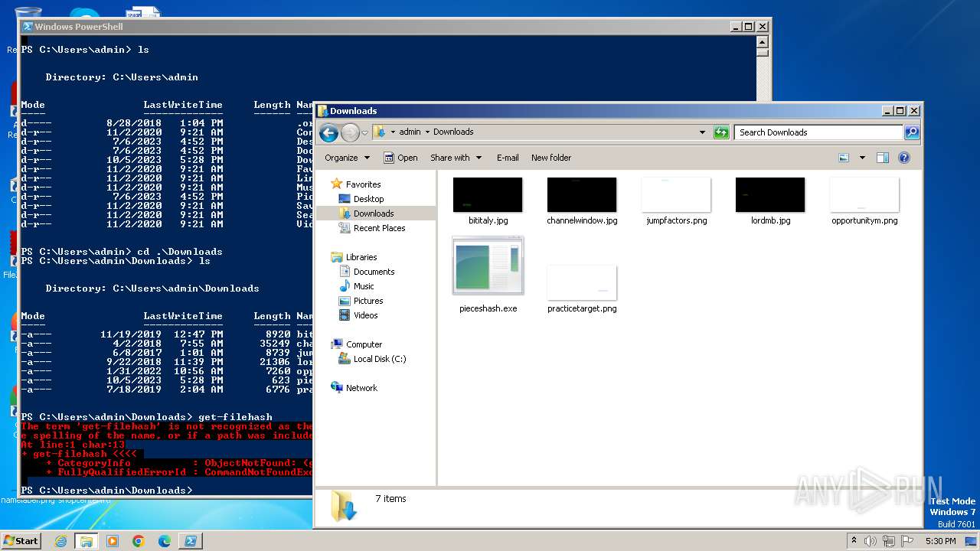This screenshot has height=551, width=980.
Task: Select opportunitym.png thumbnail
Action: pyautogui.click(x=864, y=195)
